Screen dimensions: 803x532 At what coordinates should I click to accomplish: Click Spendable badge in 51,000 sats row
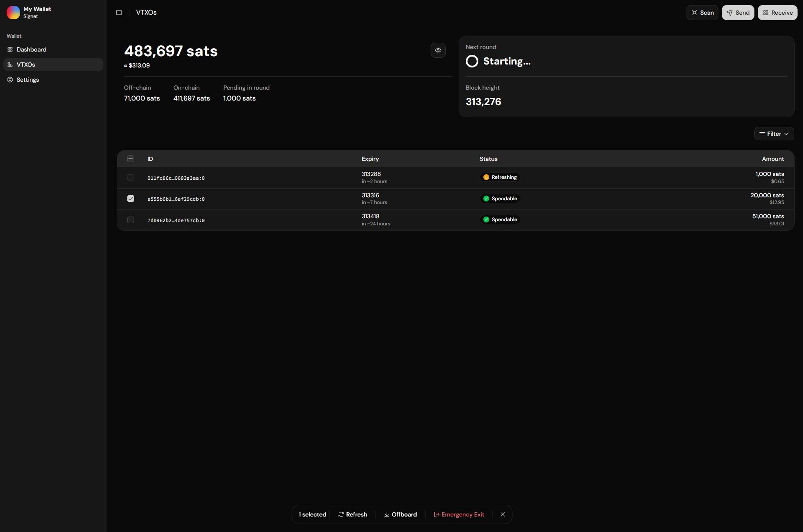point(500,220)
